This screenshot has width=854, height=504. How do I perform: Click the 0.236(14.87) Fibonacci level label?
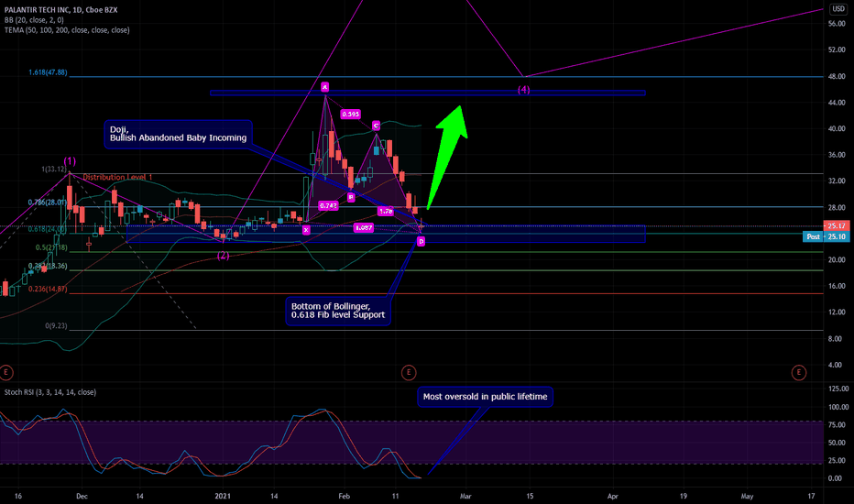tap(48, 290)
